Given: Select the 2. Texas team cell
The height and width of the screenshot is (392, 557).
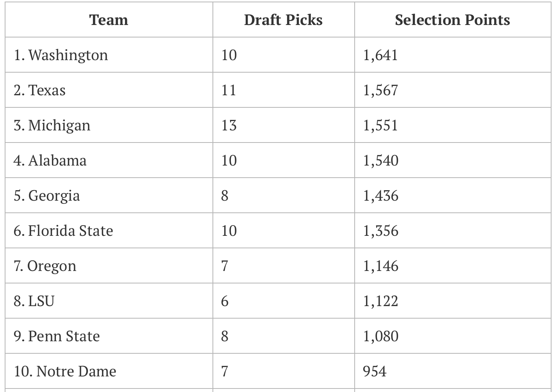Looking at the screenshot, I should point(40,90).
